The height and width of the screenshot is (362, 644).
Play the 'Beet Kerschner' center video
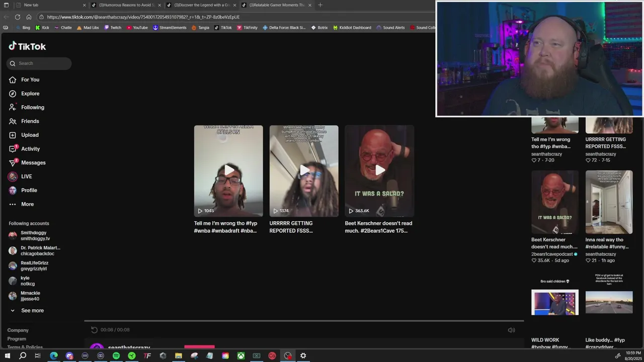(x=379, y=171)
